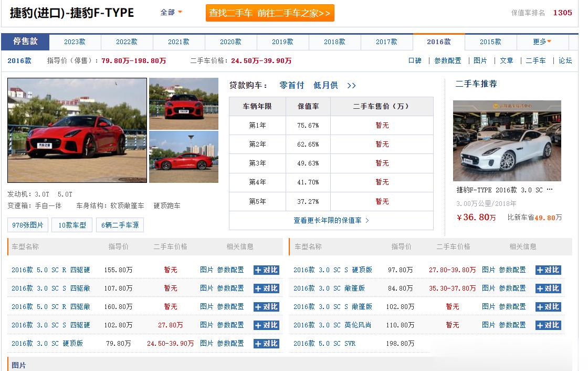Open 参数配置 link in the top bar

pyautogui.click(x=448, y=60)
